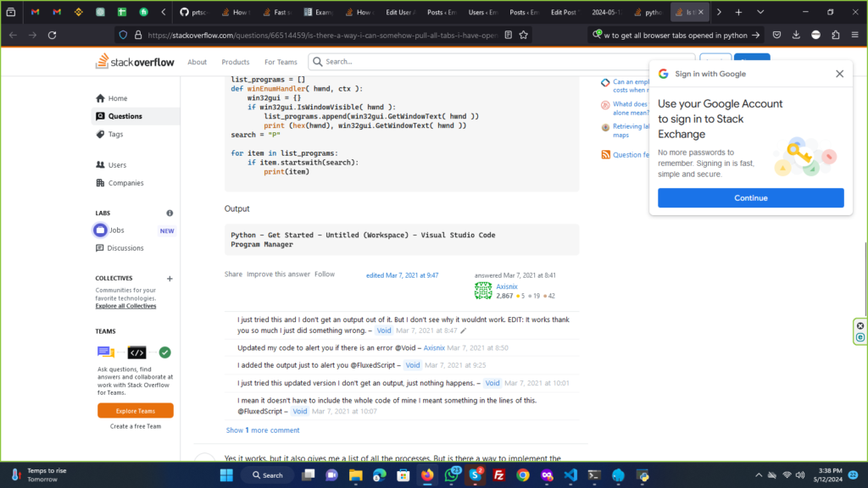The height and width of the screenshot is (488, 868).
Task: Open the Axisnix user profile link
Action: click(x=508, y=286)
